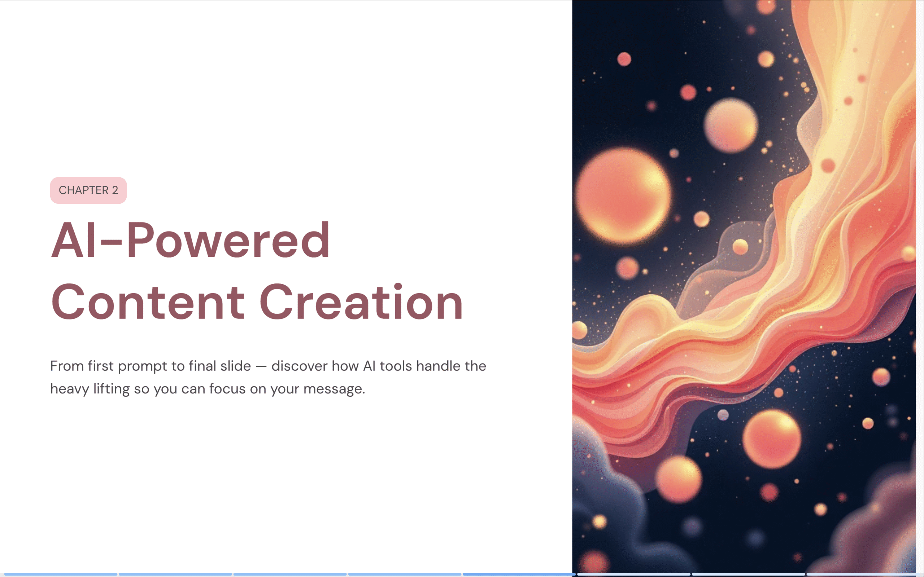Advance to the sixth progress segment
The height and width of the screenshot is (577, 924).
pyautogui.click(x=633, y=574)
